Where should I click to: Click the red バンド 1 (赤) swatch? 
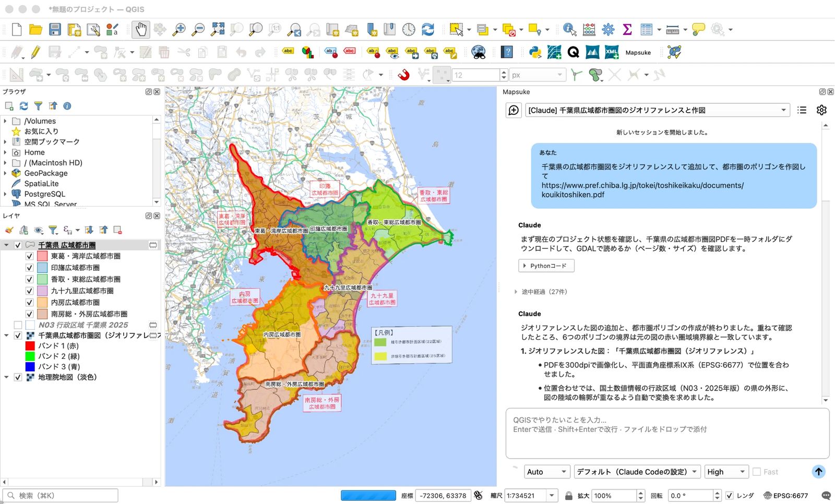tap(30, 346)
